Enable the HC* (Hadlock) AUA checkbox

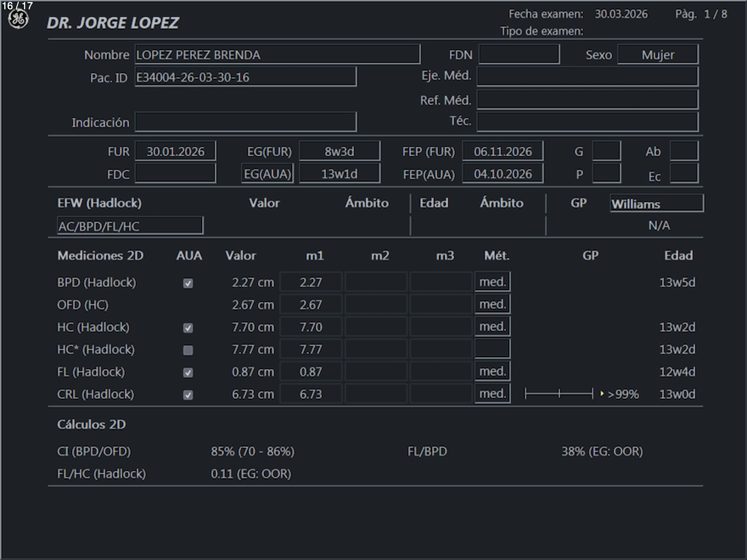click(x=188, y=350)
